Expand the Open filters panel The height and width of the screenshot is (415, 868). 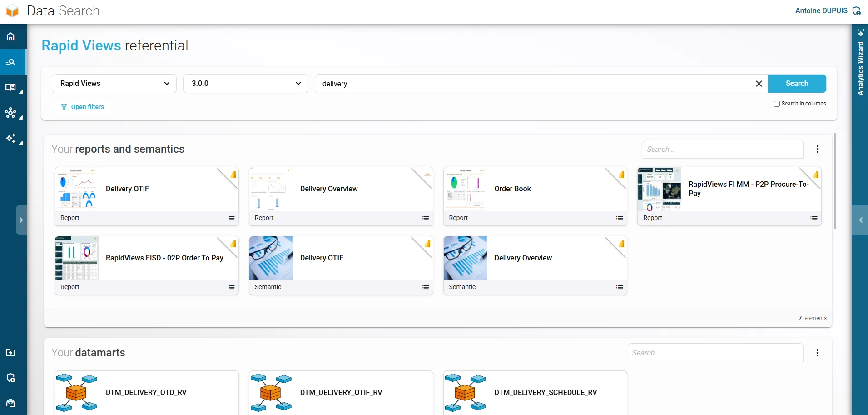pyautogui.click(x=82, y=107)
